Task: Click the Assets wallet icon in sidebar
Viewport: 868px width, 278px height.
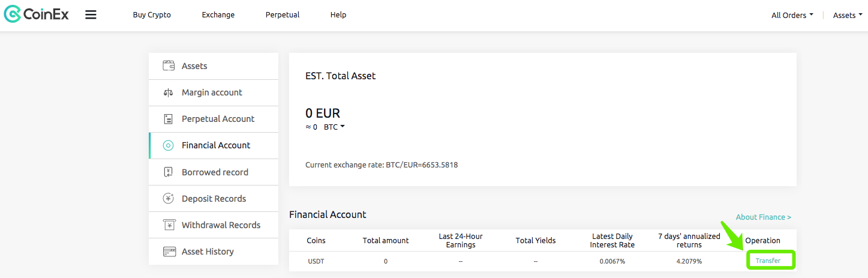Action: coord(169,66)
